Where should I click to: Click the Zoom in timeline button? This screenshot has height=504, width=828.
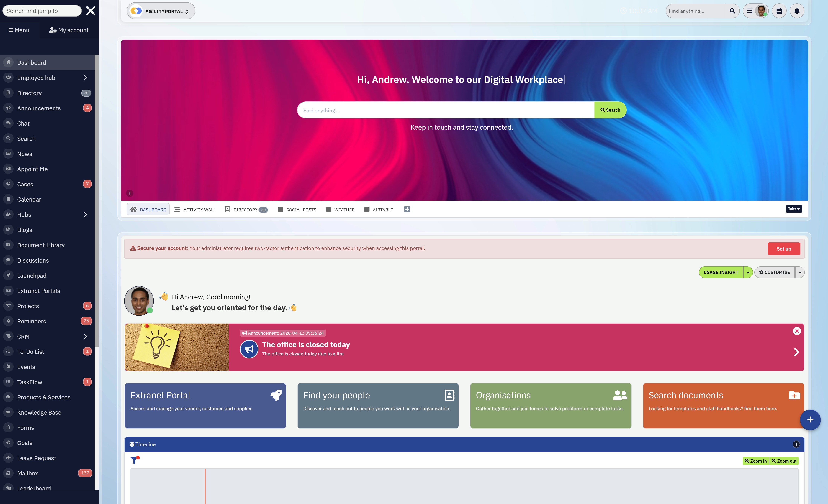pyautogui.click(x=756, y=461)
